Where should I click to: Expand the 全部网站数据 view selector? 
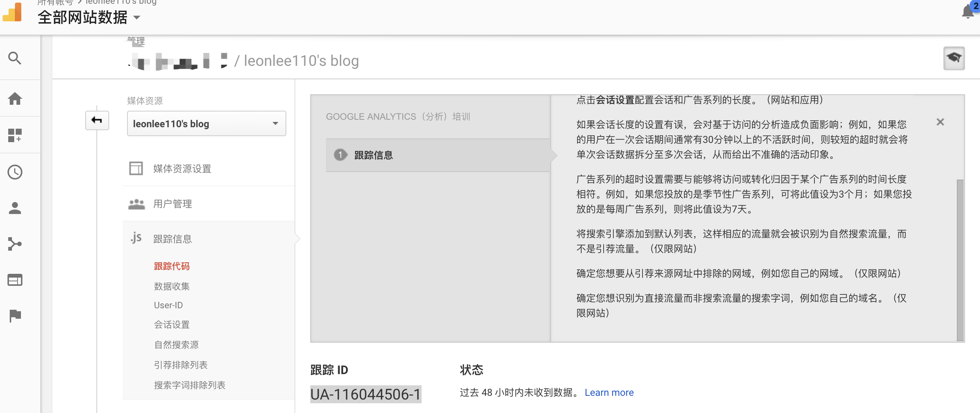(x=89, y=18)
